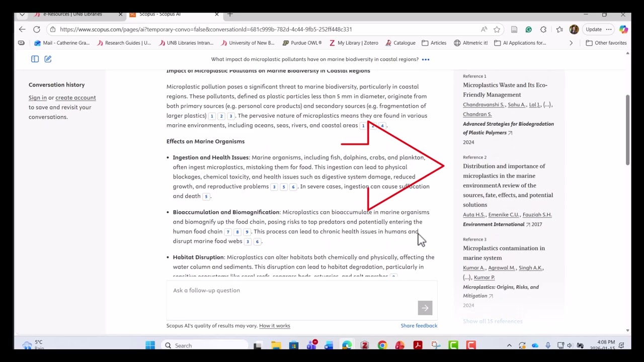The image size is (644, 362).
Task: Click author Chandravanshi S. link
Action: [x=484, y=105]
